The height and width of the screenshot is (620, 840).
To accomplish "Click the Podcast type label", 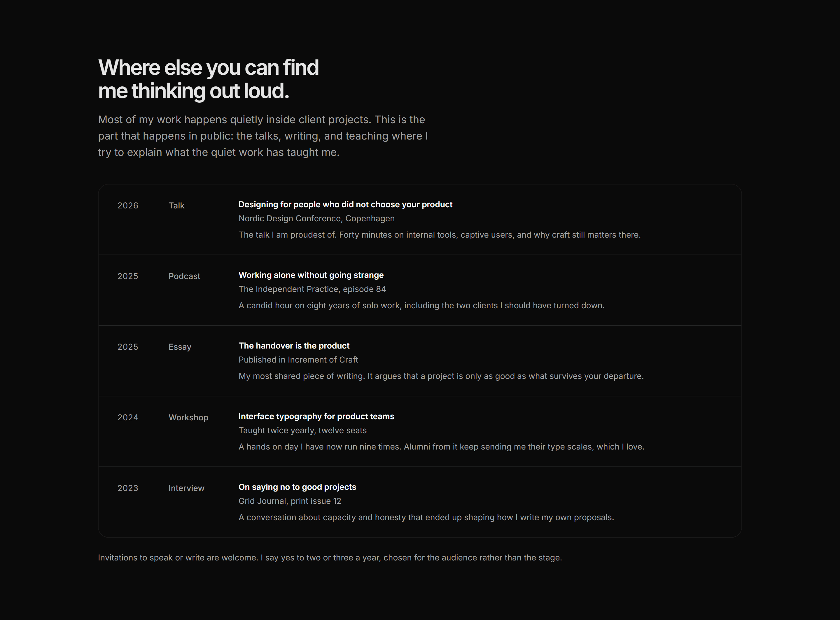I will pyautogui.click(x=184, y=276).
